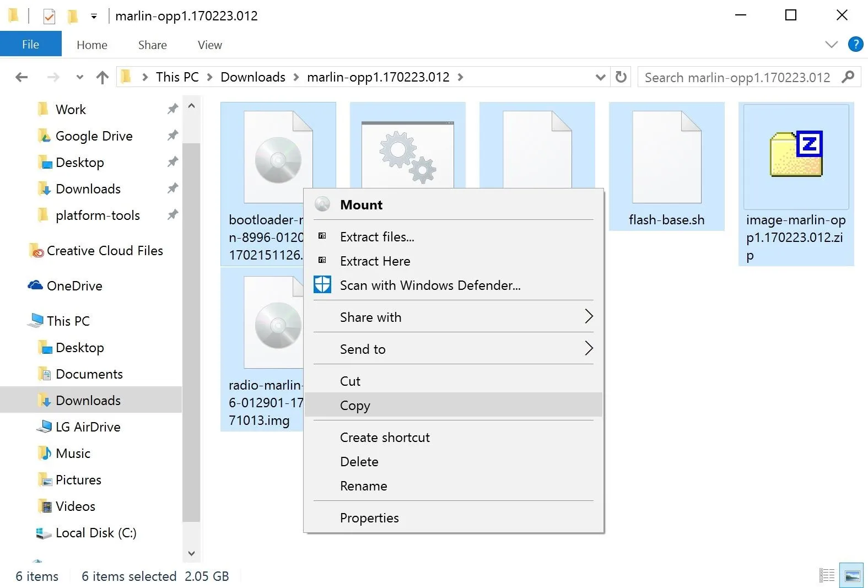Expand the ribbon with the chevron
Viewport: 868px width, 588px height.
[831, 45]
